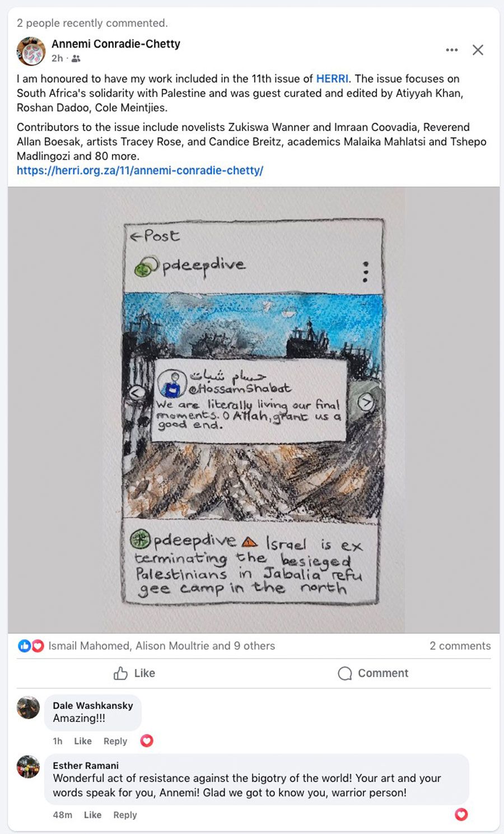504x834 pixels.
Task: Open Esther Ramani's profile avatar
Action: pos(29,767)
